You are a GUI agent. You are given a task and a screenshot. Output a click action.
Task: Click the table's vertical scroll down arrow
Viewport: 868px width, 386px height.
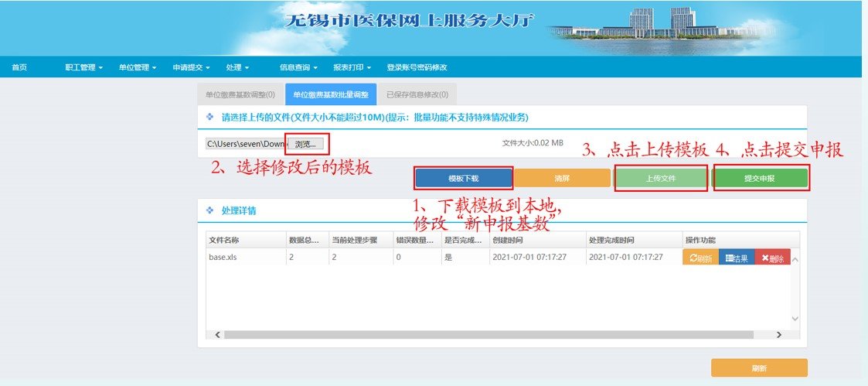pyautogui.click(x=795, y=318)
